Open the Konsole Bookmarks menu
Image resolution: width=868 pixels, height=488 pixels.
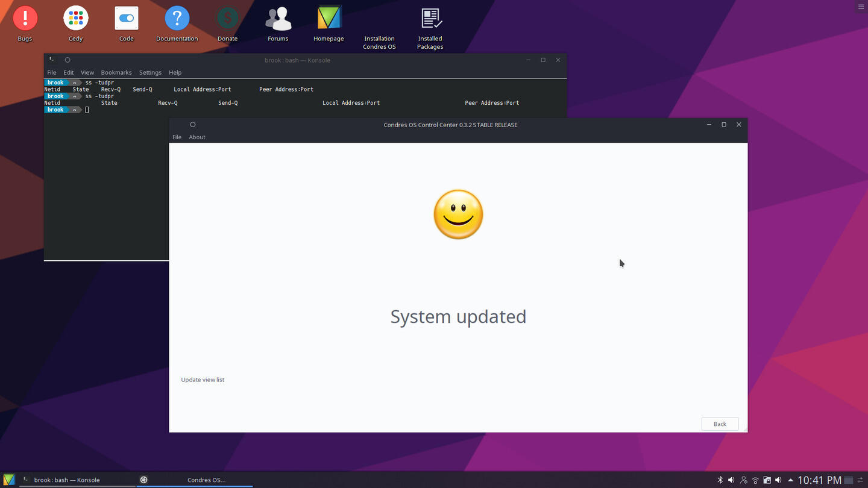[116, 72]
